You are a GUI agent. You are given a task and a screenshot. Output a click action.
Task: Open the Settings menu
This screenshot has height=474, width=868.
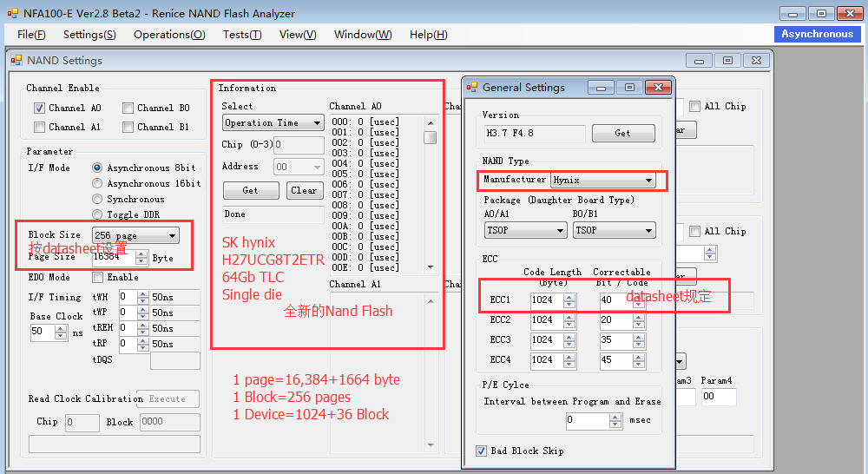click(89, 35)
